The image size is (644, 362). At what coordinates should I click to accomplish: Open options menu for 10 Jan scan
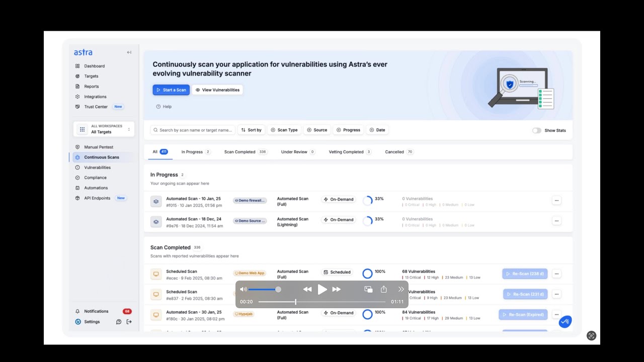[x=556, y=201]
